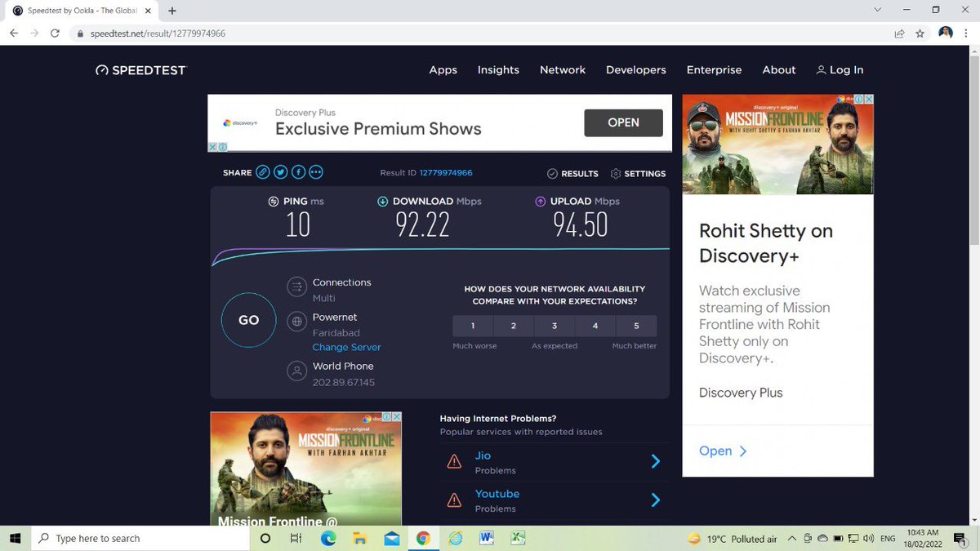Click the Download arrow icon
Viewport: 980px width, 551px height.
(x=382, y=201)
